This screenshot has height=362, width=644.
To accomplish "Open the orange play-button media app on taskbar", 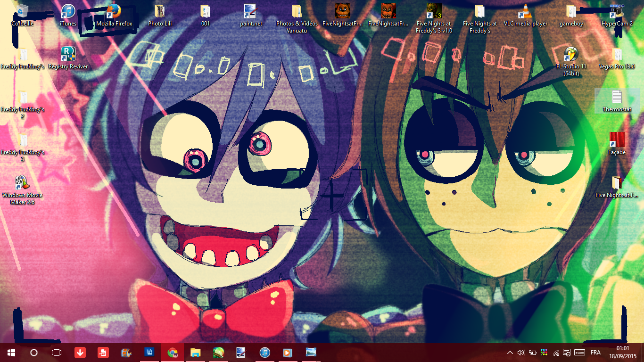I will (x=288, y=353).
